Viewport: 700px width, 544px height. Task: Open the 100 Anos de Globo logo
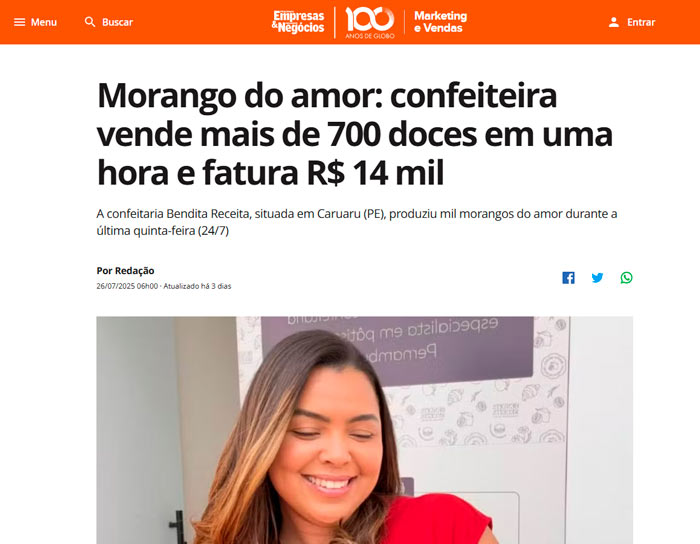click(x=370, y=22)
